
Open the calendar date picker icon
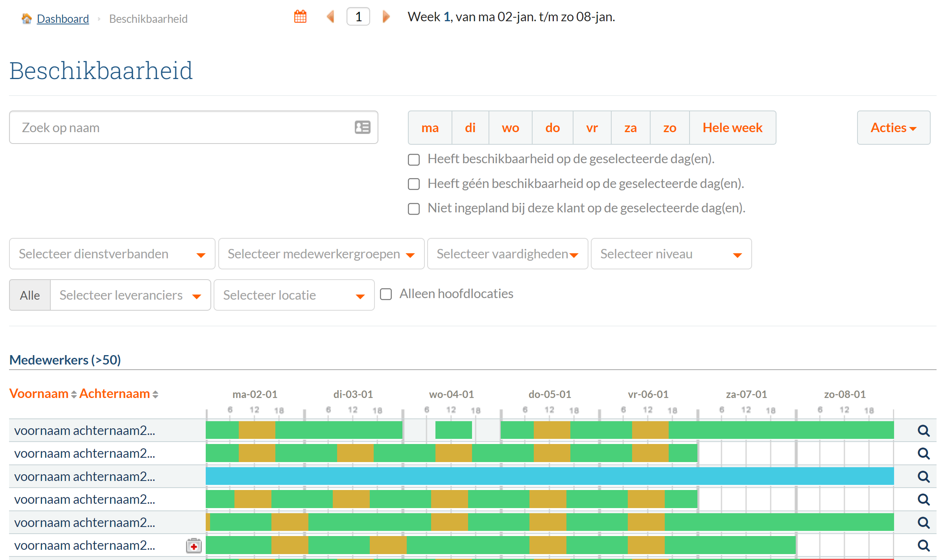pos(300,17)
